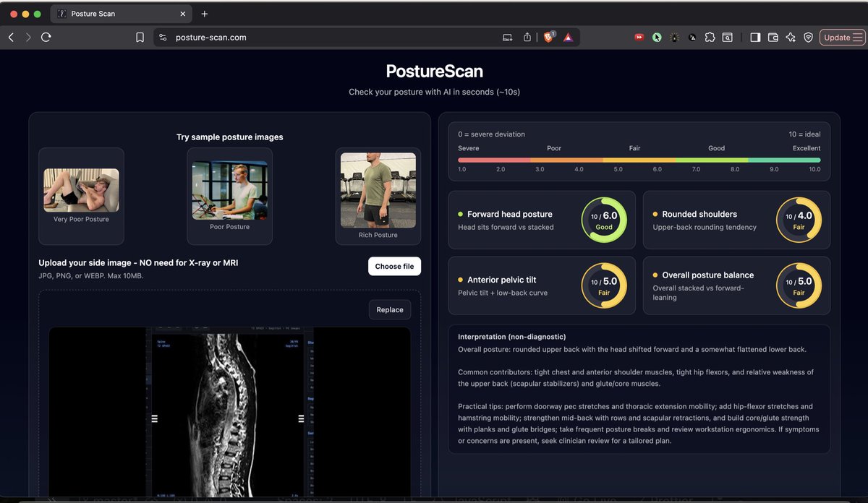This screenshot has height=503, width=868.
Task: Click 'Interpretation (non-diagnostic)' heading
Action: click(x=511, y=337)
